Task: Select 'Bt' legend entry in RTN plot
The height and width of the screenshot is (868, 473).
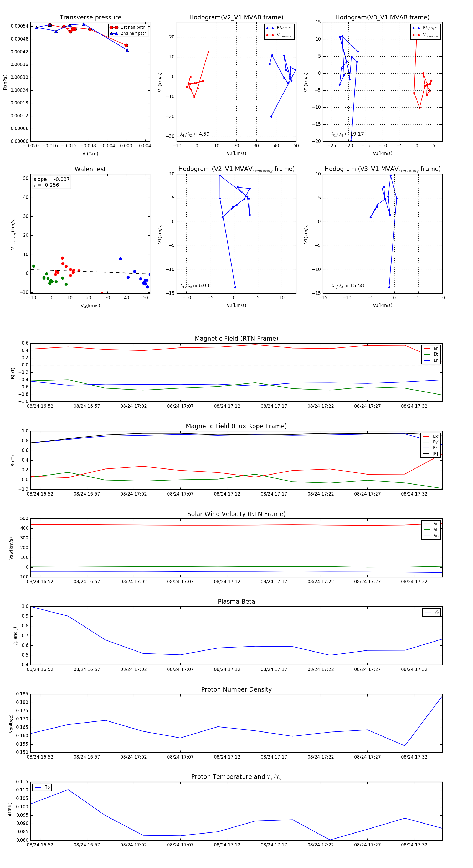Action: pos(431,354)
